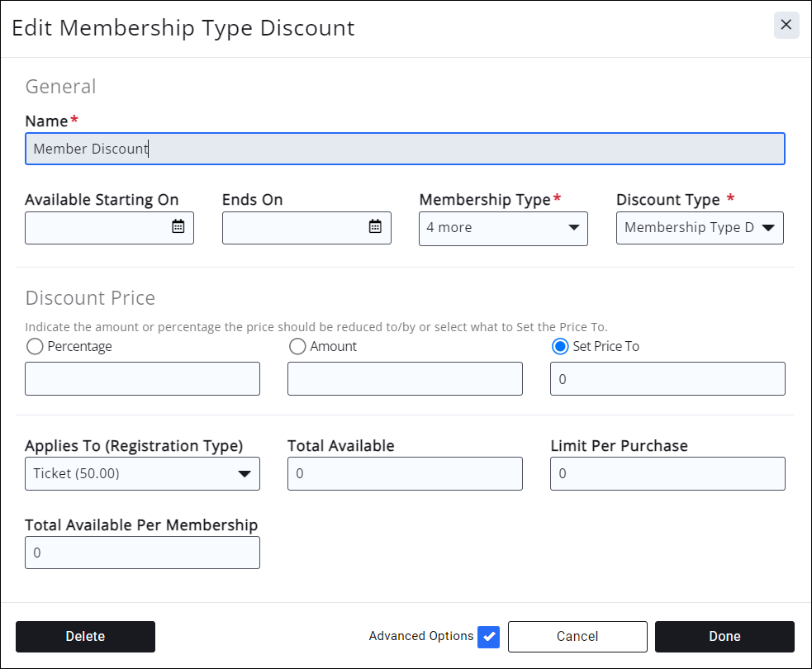Close the Edit Membership Type Discount dialog
Viewport: 812px width, 669px height.
pos(786,26)
